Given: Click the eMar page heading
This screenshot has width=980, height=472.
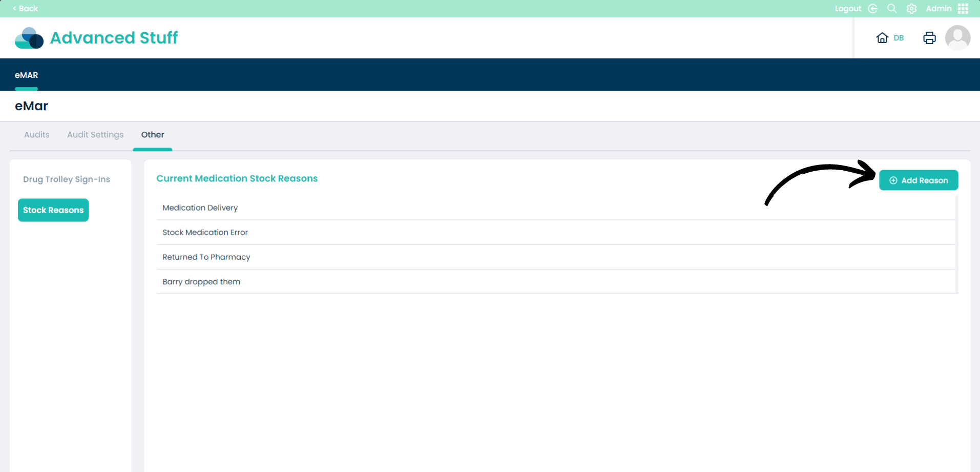Looking at the screenshot, I should 31,106.
